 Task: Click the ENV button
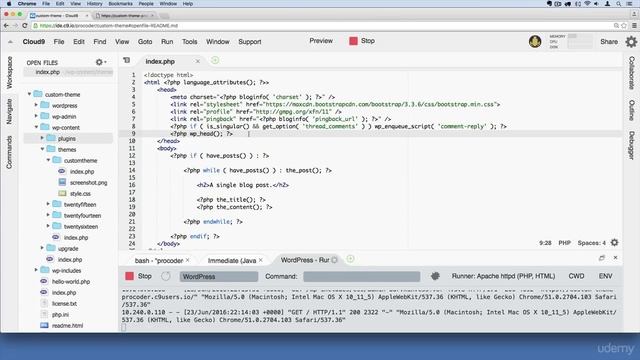[x=605, y=276]
